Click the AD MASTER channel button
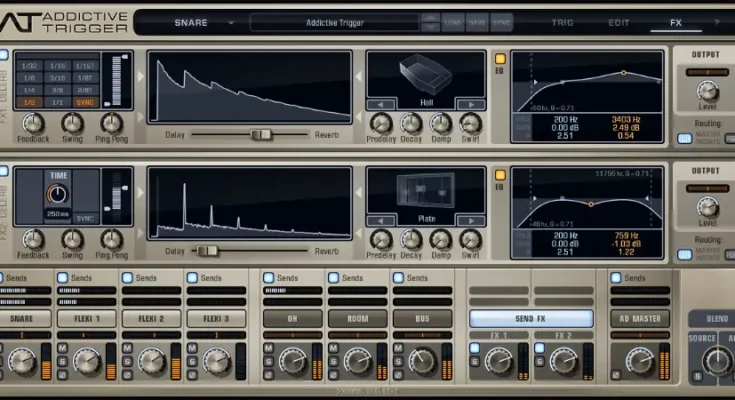This screenshot has width=735, height=400. [639, 318]
